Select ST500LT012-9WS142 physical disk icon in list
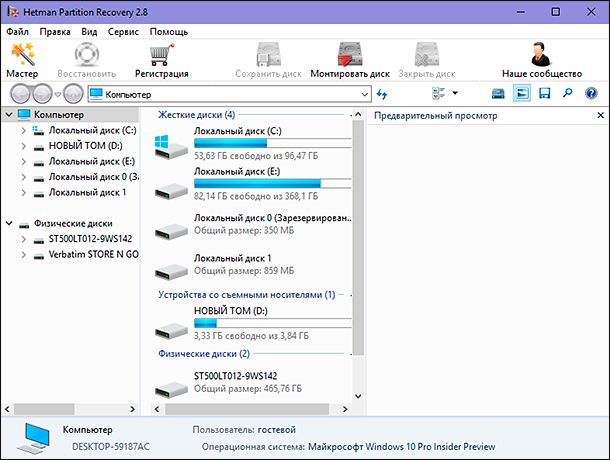The width and height of the screenshot is (610, 460). 171,390
